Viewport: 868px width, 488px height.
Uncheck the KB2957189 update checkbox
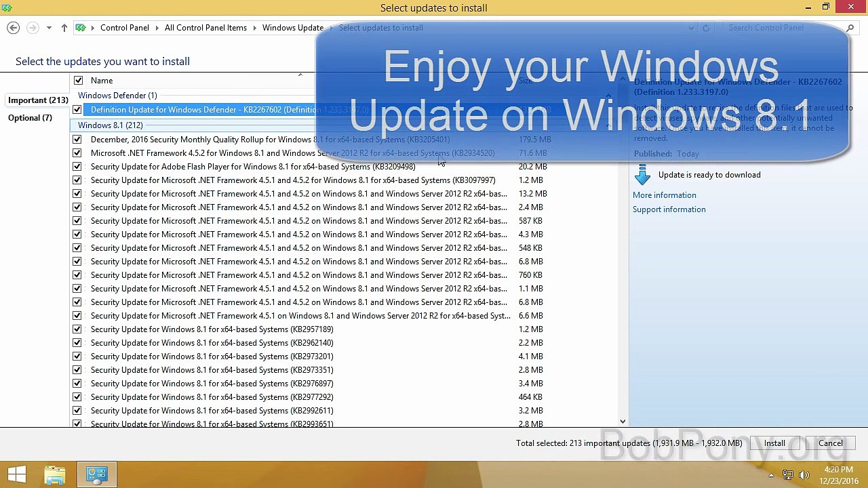coord(77,329)
